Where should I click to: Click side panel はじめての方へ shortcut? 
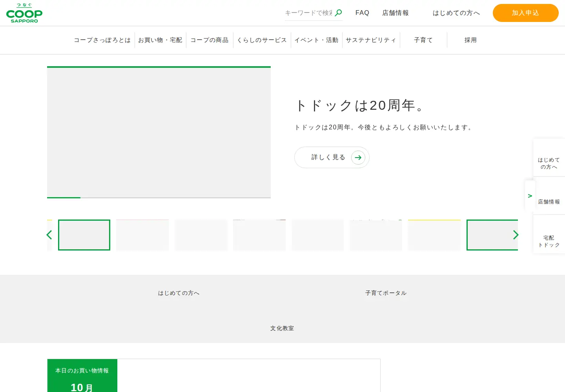[549, 158]
